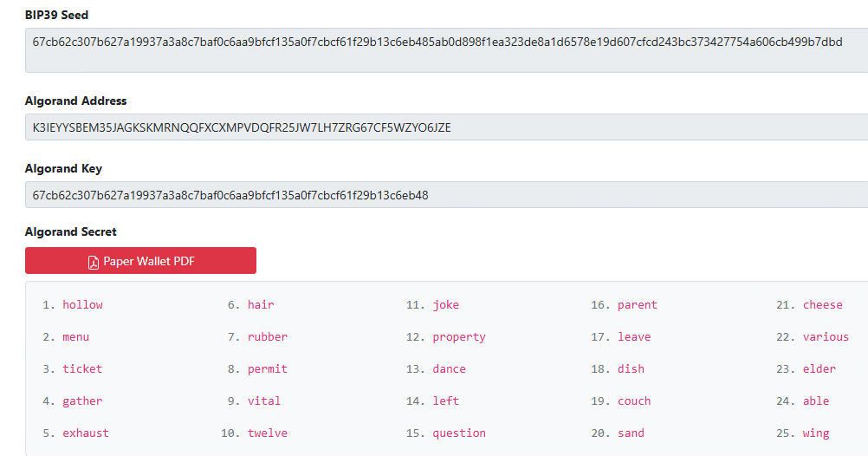Screen dimensions: 868x456
Task: Click the final word 'wing' at number 25
Action: click(x=815, y=433)
